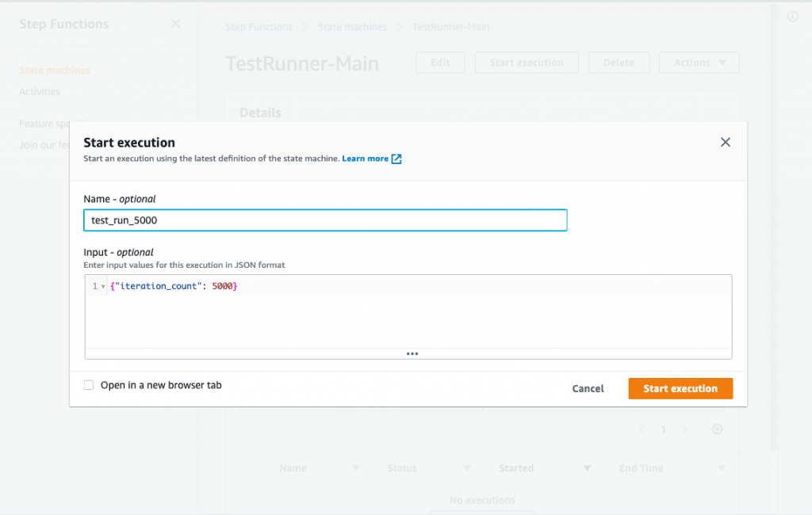Open the Learn more link
This screenshot has height=515, width=812.
point(366,158)
